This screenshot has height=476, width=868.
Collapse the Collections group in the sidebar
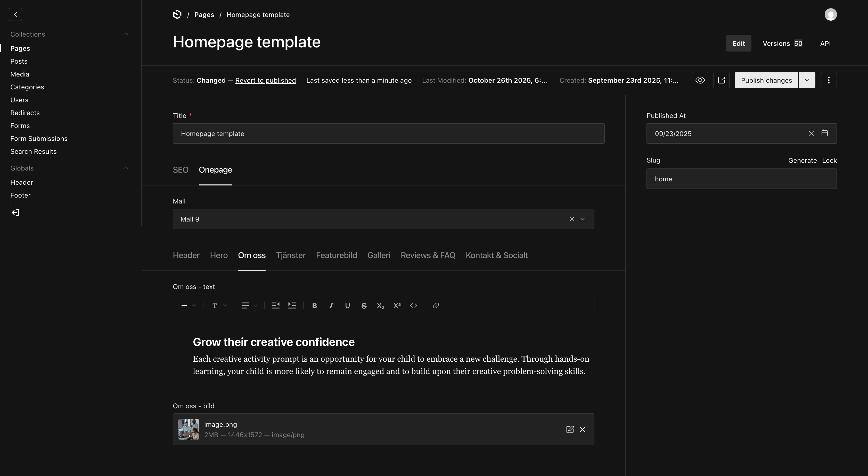(x=126, y=34)
